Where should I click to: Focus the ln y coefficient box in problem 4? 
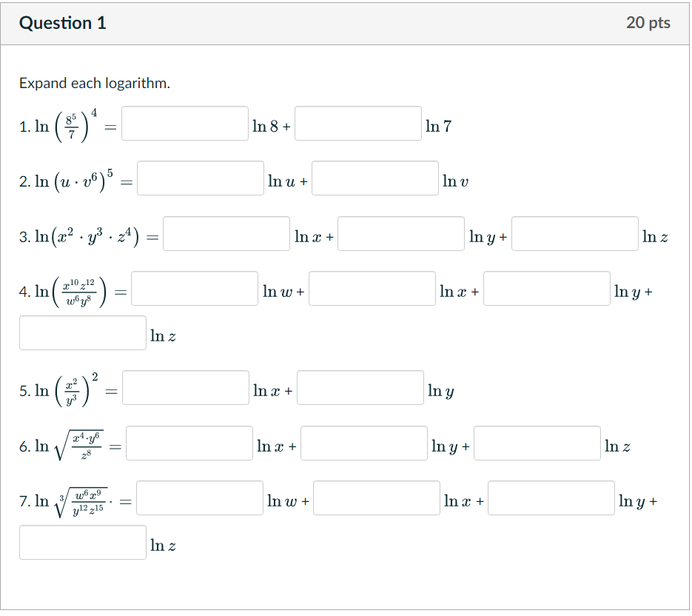point(546,288)
